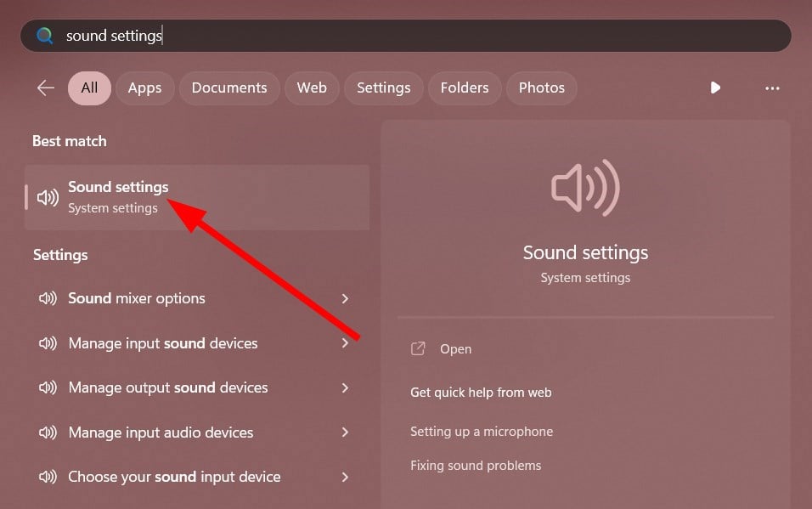Expand Manage output sound devices chevron

345,387
